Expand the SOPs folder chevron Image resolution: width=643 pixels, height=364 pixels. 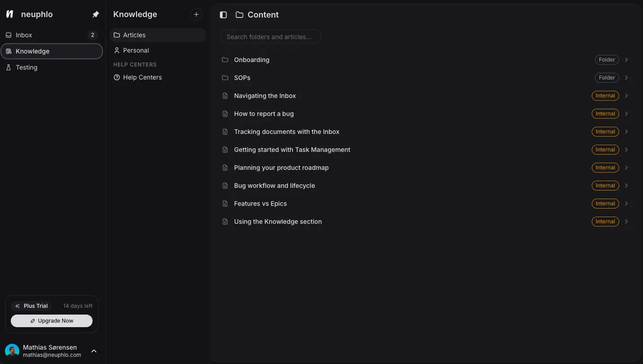pos(626,78)
